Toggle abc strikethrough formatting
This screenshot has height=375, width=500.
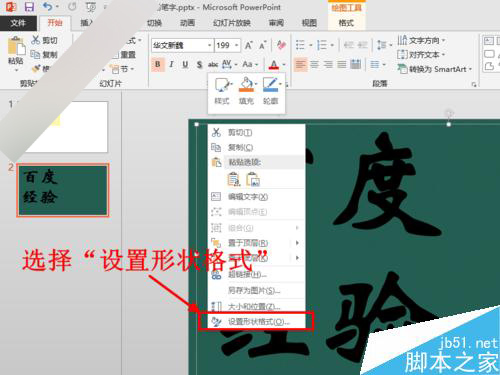(213, 64)
